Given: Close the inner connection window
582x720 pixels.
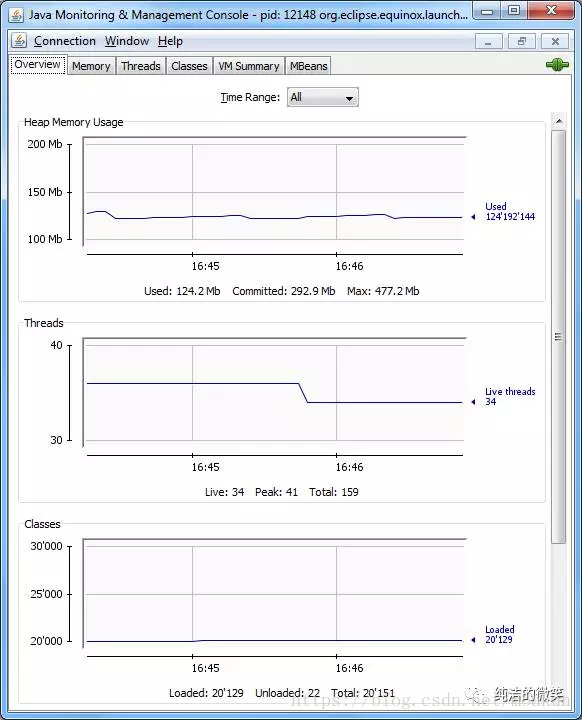Looking at the screenshot, I should pyautogui.click(x=555, y=42).
